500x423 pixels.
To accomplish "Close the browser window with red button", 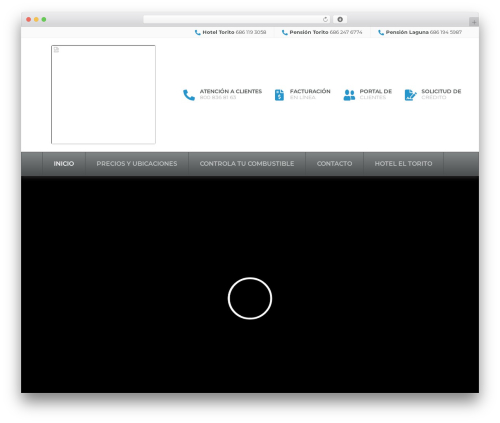I will 29,20.
